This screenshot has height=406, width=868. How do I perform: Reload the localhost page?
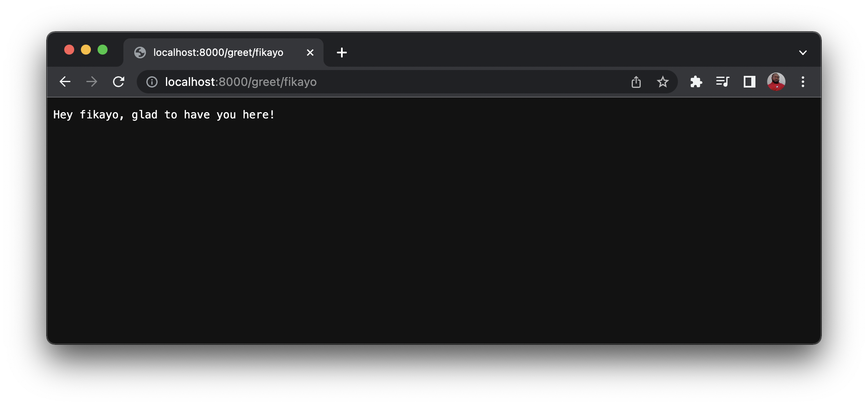(119, 82)
